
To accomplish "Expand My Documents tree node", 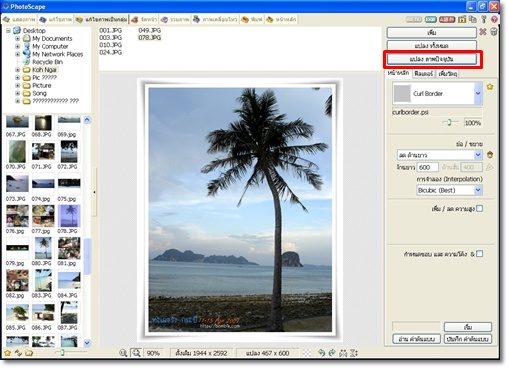I will click(18, 39).
